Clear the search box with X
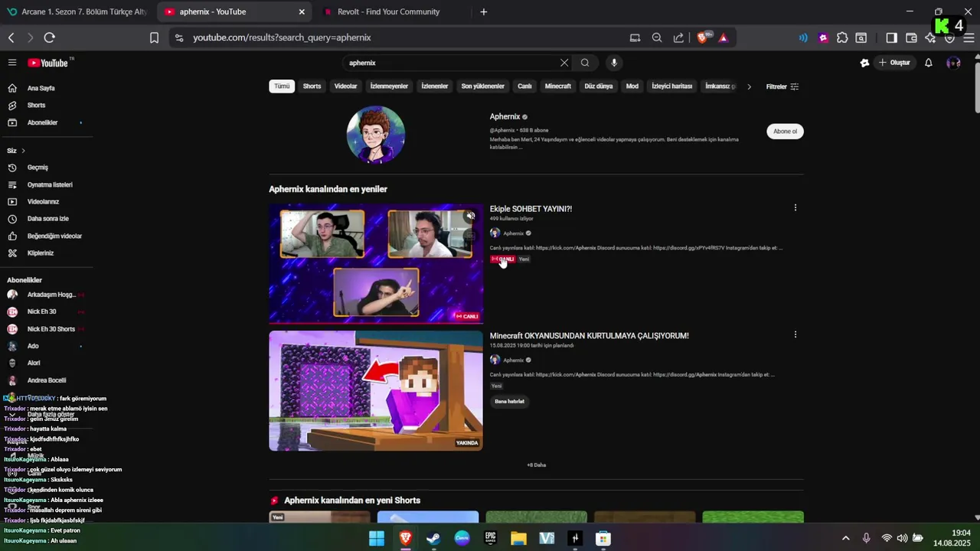The width and height of the screenshot is (980, 551). click(x=564, y=63)
